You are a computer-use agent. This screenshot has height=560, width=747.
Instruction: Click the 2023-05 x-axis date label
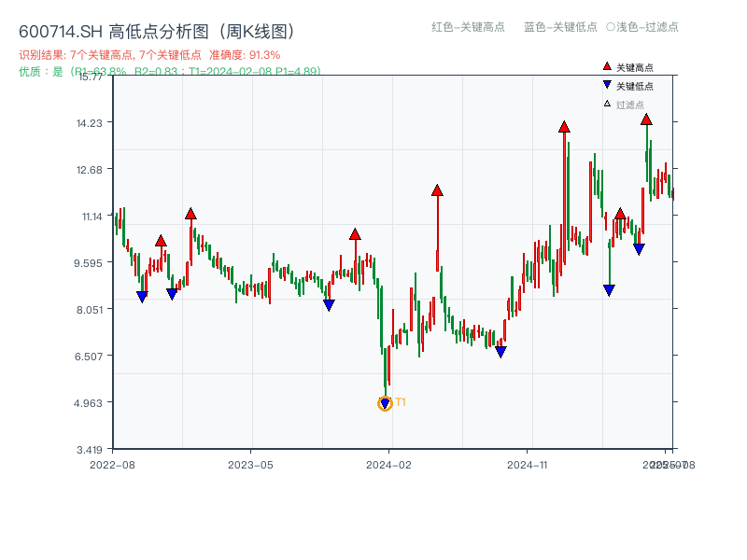pyautogui.click(x=250, y=465)
